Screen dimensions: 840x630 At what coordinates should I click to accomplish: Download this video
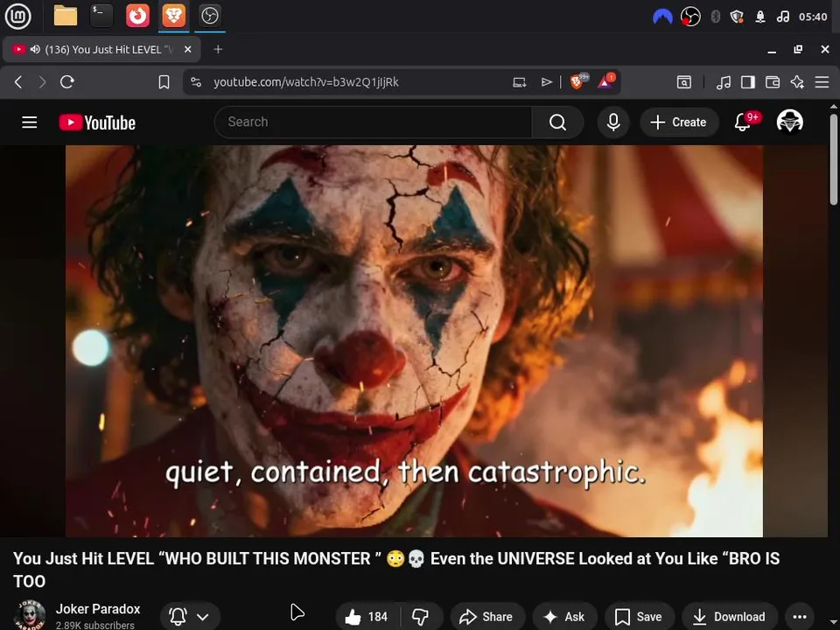pos(729,617)
